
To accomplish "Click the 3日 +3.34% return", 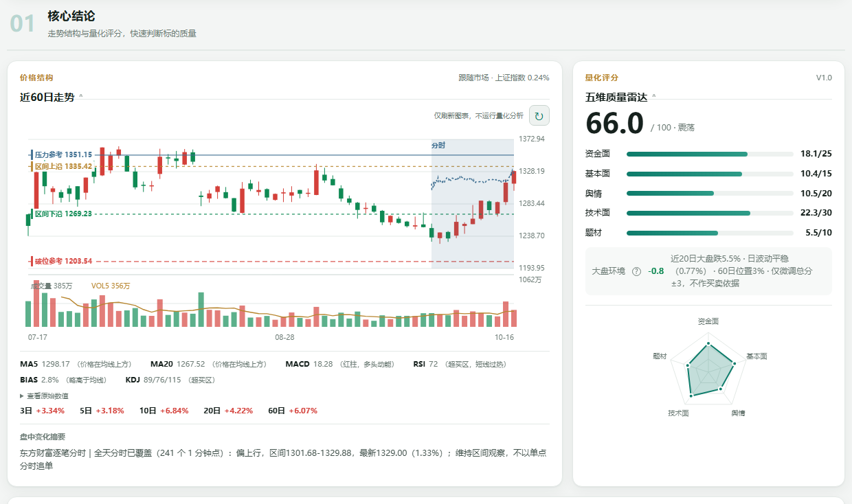I will (43, 411).
